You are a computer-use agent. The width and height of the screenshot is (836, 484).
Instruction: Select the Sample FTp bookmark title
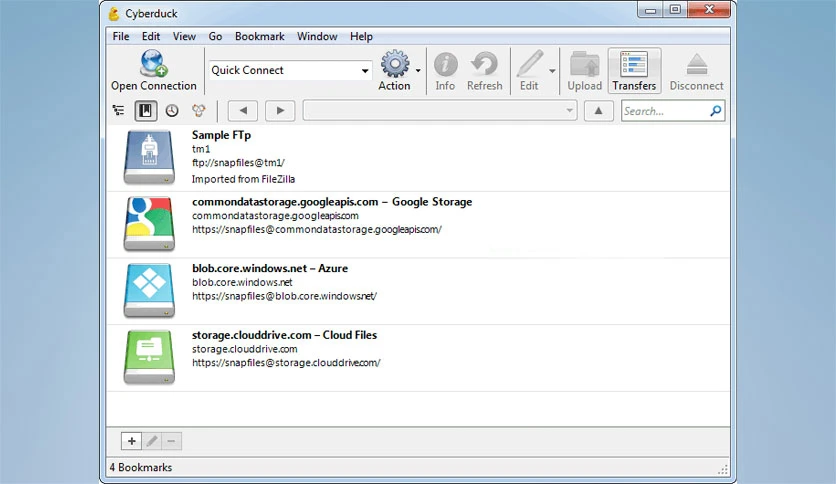tap(221, 135)
